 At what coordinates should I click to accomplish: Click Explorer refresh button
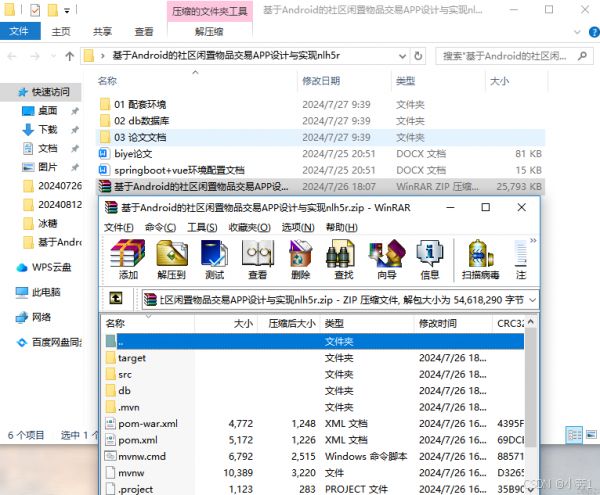418,56
